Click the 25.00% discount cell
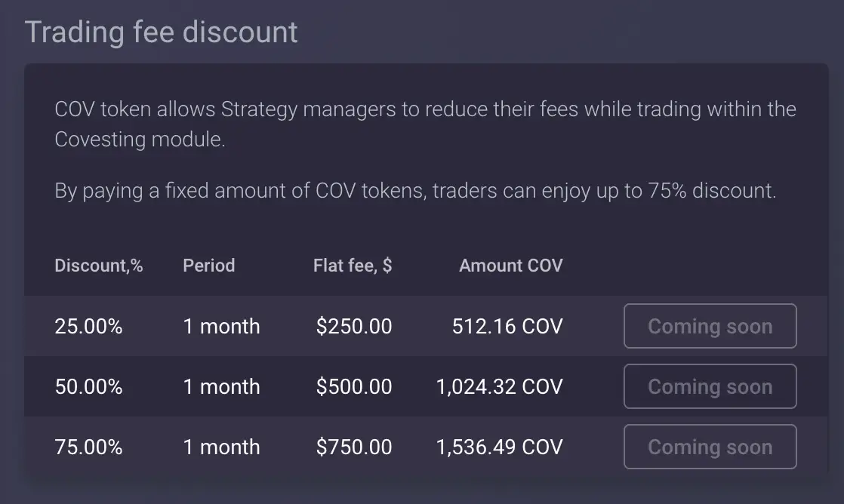The image size is (844, 504). (x=89, y=326)
